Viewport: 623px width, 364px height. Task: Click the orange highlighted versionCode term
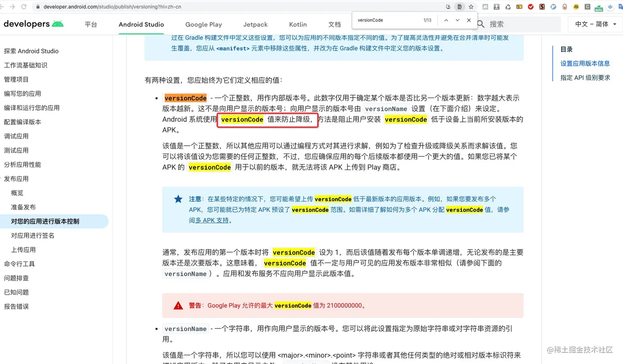click(x=185, y=98)
